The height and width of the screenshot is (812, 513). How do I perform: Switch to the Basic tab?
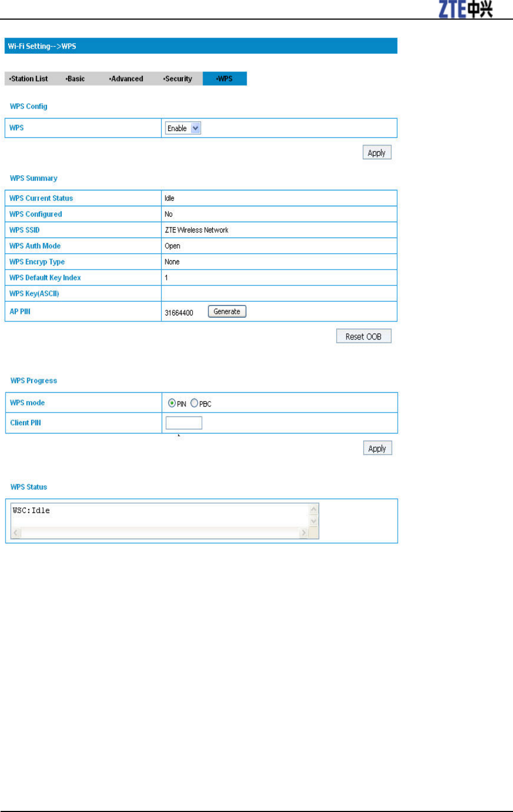point(75,79)
